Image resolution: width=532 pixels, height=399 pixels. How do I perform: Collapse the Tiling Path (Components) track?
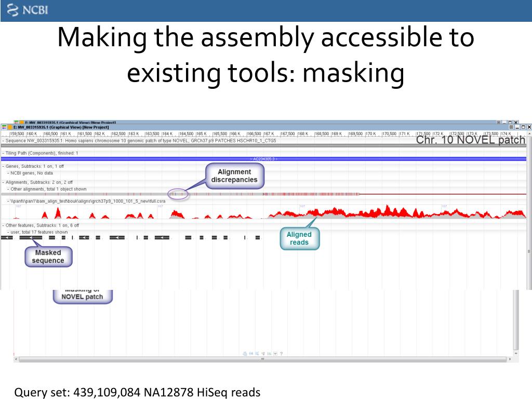click(3, 153)
